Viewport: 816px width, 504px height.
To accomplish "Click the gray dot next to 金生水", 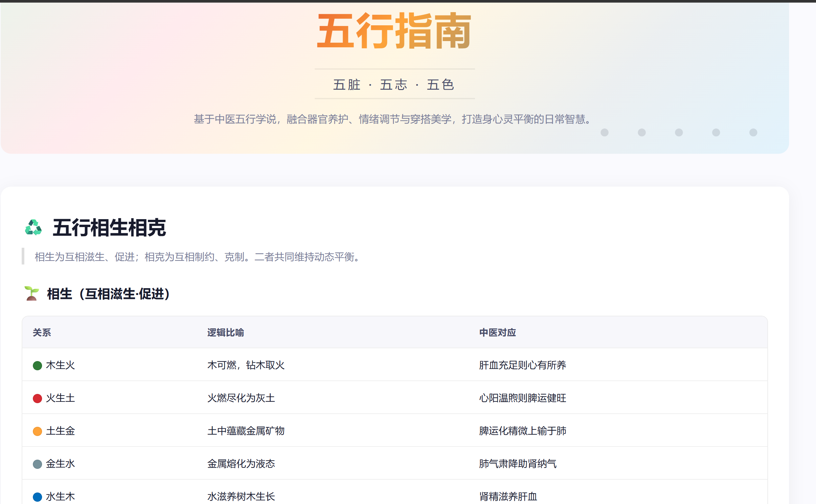I will click(x=37, y=464).
